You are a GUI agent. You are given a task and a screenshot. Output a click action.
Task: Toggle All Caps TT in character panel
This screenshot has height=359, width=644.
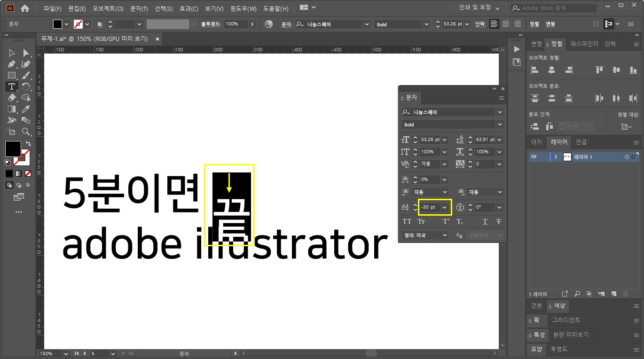point(407,221)
